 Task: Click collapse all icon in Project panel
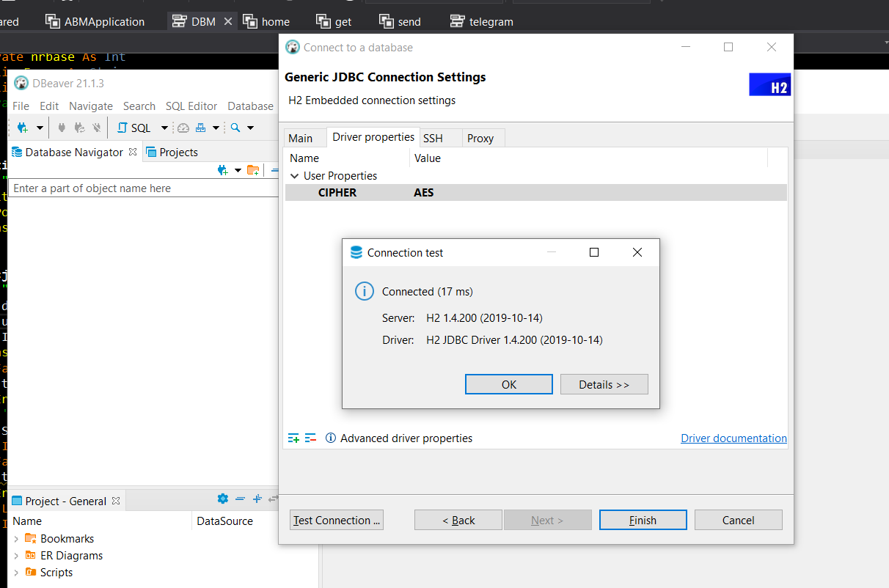(240, 499)
